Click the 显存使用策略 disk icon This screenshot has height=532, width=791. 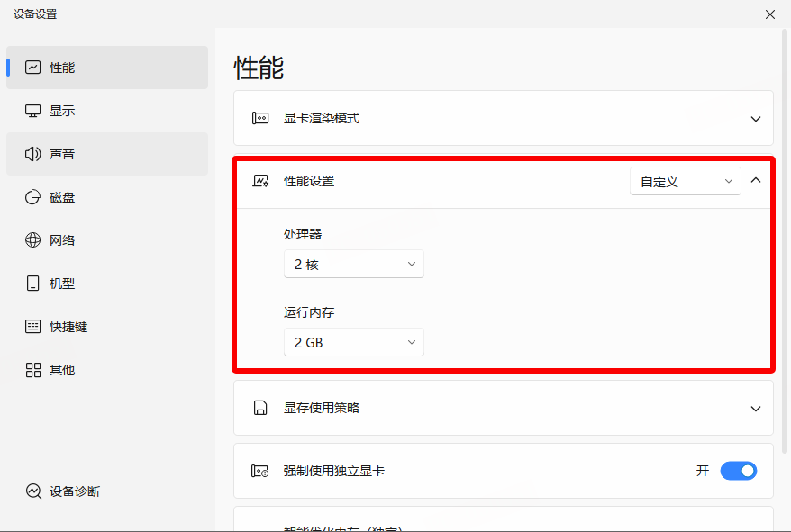point(260,409)
